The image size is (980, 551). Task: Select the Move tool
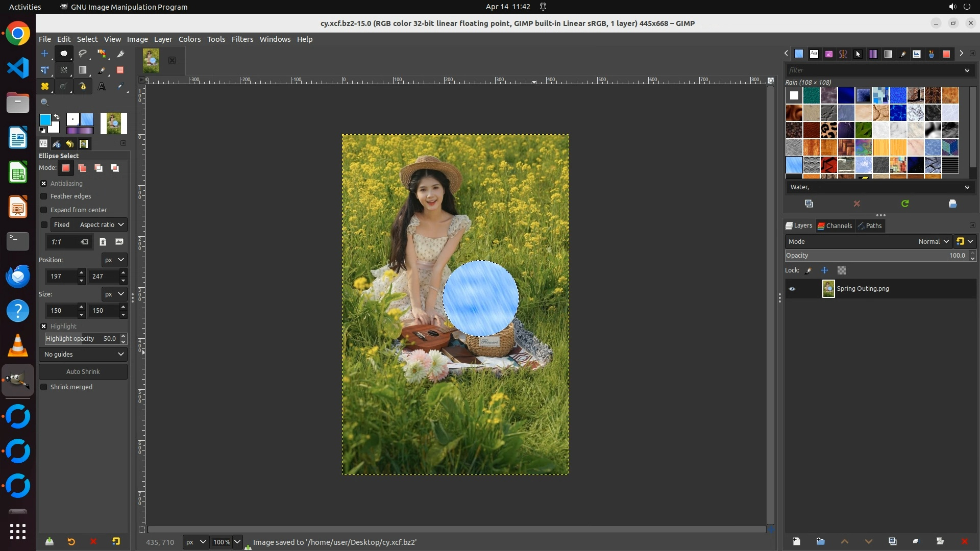[45, 54]
